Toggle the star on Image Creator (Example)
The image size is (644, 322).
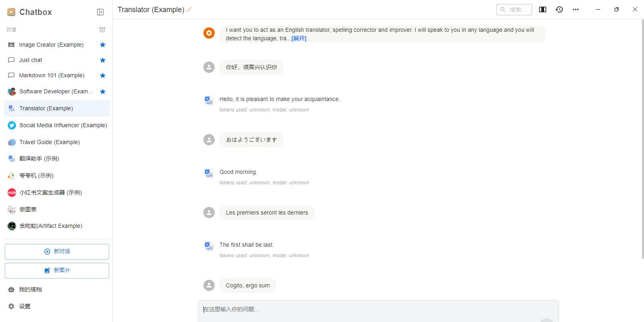pos(103,45)
